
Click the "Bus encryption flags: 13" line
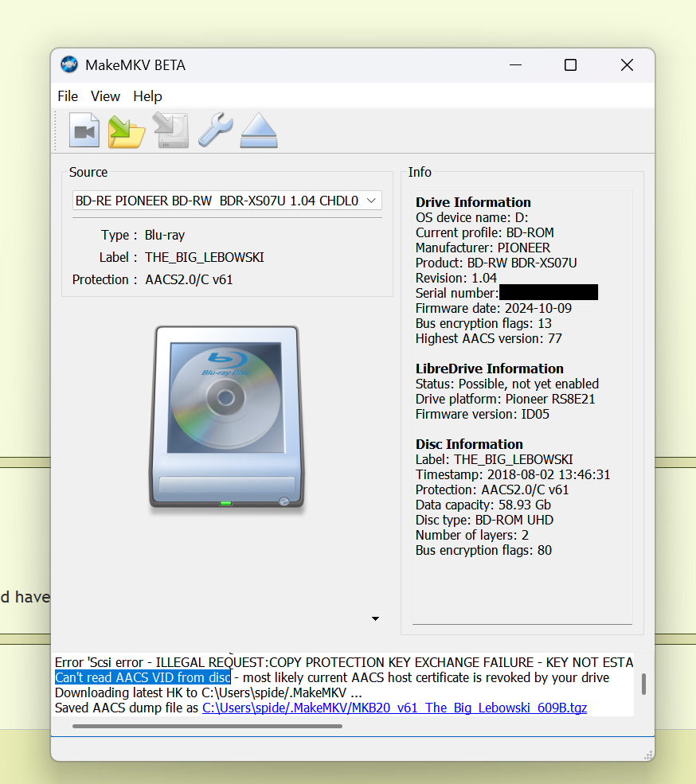(483, 323)
